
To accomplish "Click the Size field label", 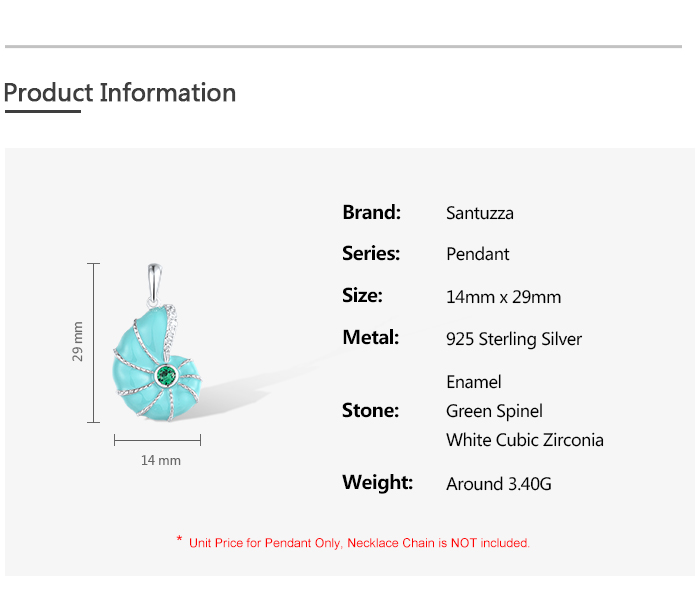I will (x=362, y=296).
